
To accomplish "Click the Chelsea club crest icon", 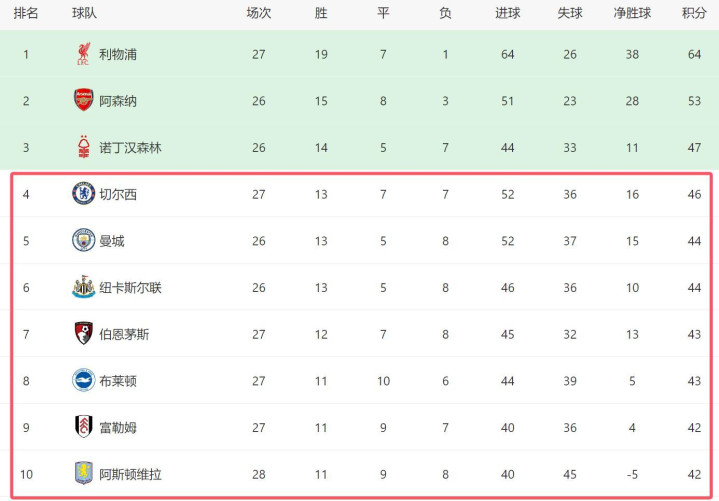I will pos(83,194).
